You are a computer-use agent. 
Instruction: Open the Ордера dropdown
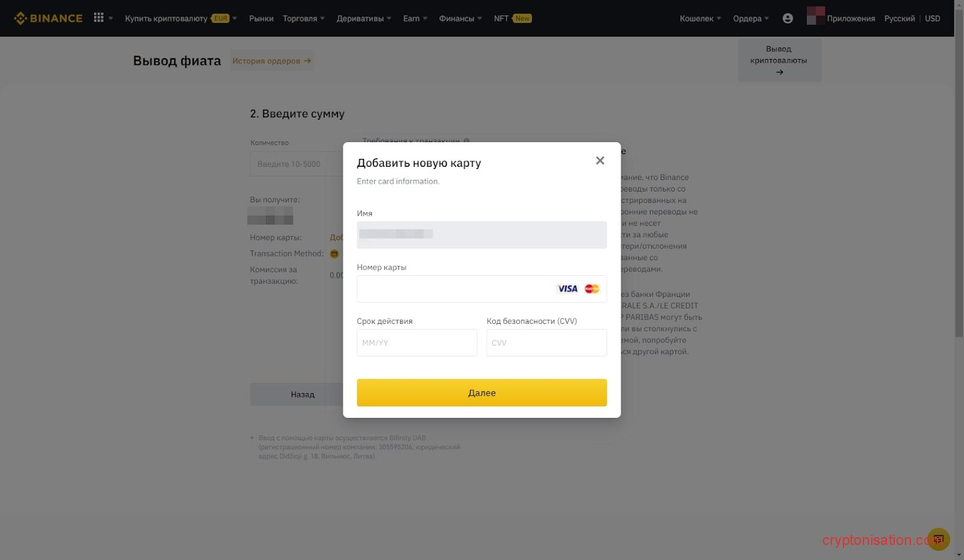749,18
